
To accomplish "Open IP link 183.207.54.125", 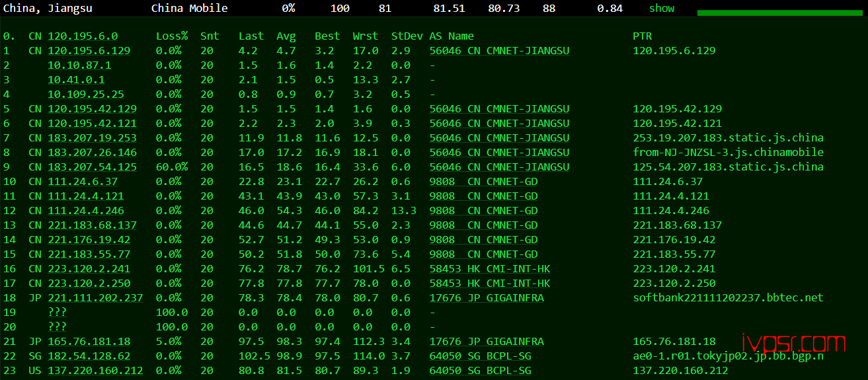I will tap(93, 167).
